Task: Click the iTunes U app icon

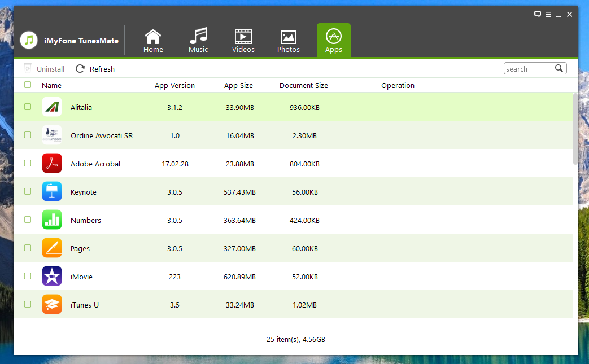Action: pyautogui.click(x=52, y=304)
